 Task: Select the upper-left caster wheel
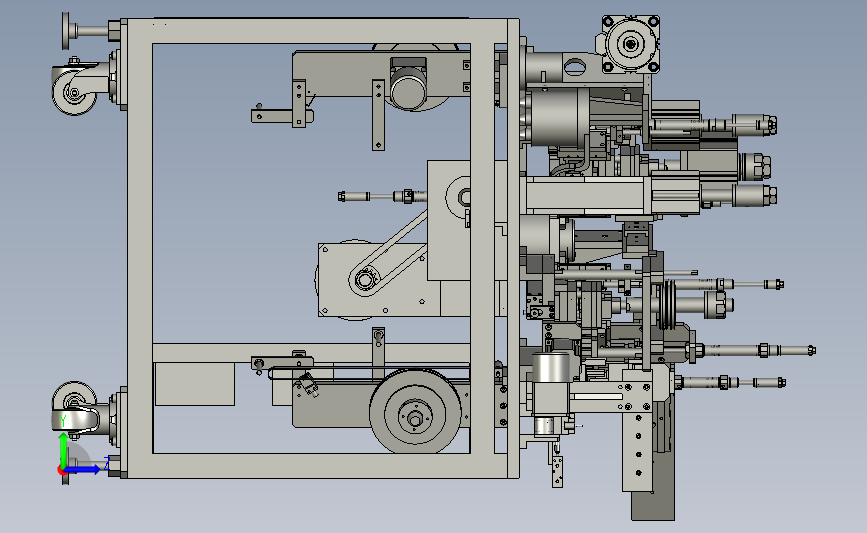[75, 92]
